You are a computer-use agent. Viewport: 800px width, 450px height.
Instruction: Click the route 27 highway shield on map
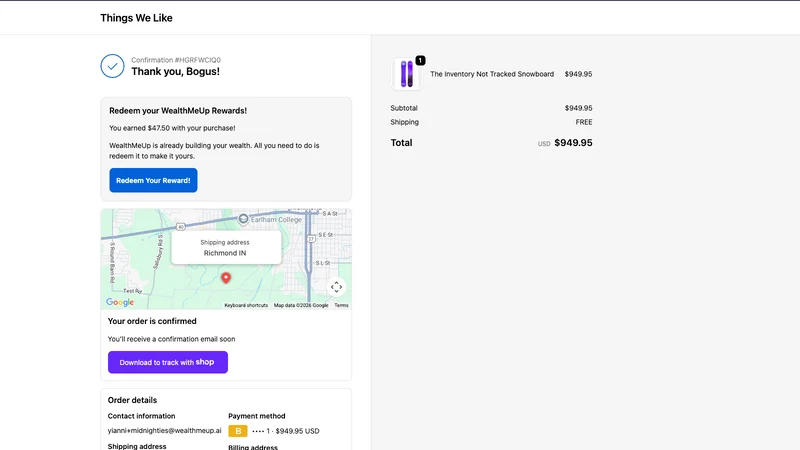[x=311, y=238]
